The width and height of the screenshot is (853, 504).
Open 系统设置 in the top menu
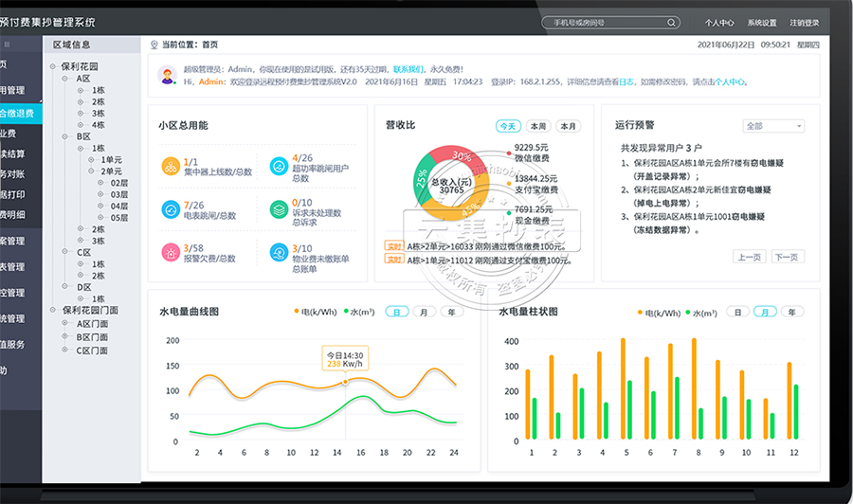point(761,22)
